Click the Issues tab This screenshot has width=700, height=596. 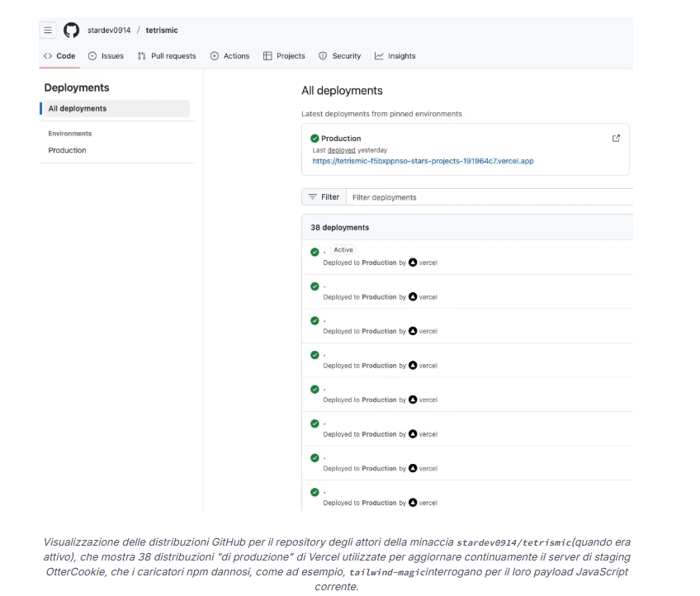point(106,56)
